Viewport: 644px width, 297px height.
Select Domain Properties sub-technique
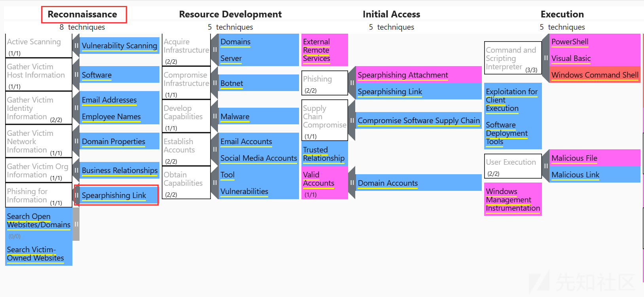click(x=119, y=141)
